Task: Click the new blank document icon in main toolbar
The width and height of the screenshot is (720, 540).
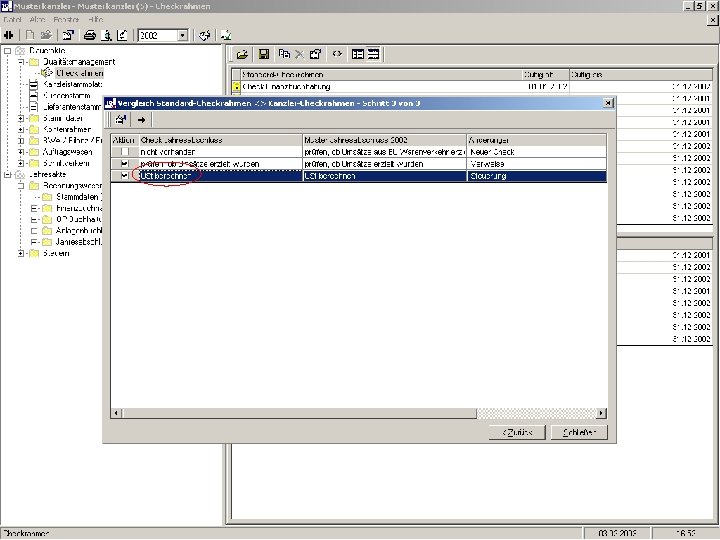Action: coord(30,35)
